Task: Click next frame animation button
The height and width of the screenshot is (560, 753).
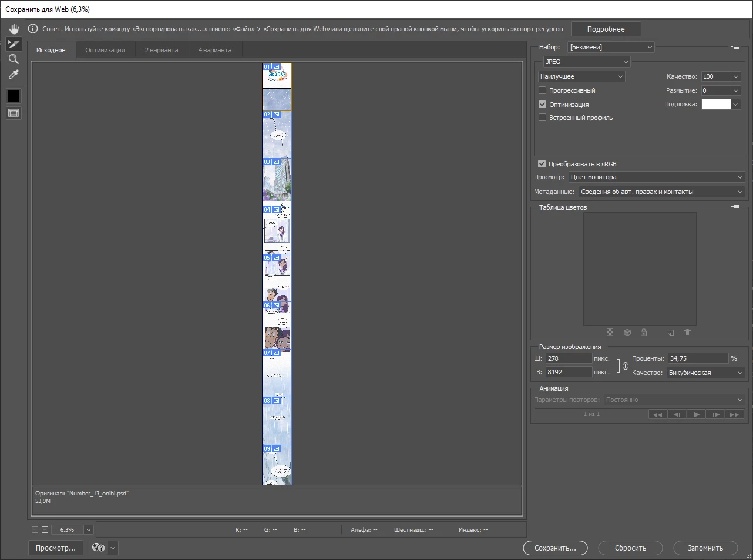Action: tap(715, 414)
